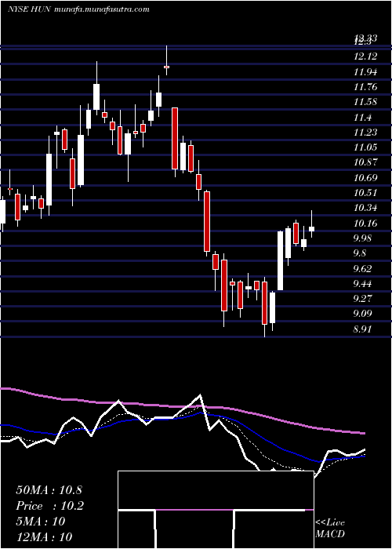Click the MACD indicator box
This screenshot has width=392, height=549.
point(216,510)
